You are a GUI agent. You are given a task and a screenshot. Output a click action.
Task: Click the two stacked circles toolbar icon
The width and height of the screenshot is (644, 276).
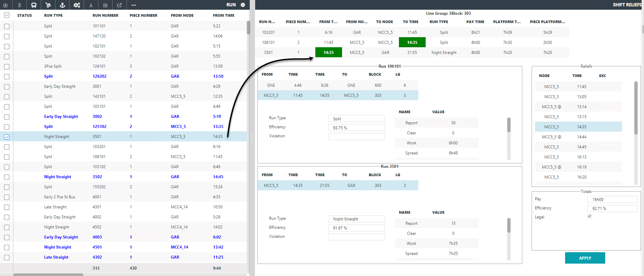(x=20, y=5)
